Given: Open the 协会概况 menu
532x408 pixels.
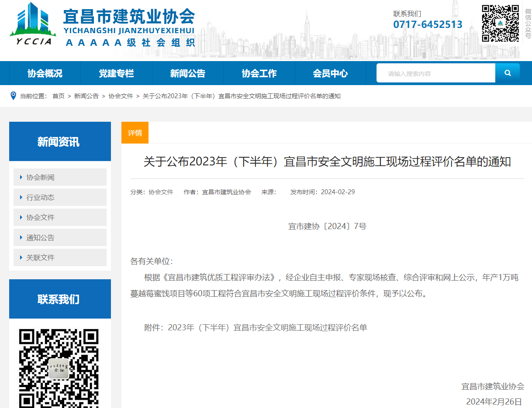Looking at the screenshot, I should point(45,73).
